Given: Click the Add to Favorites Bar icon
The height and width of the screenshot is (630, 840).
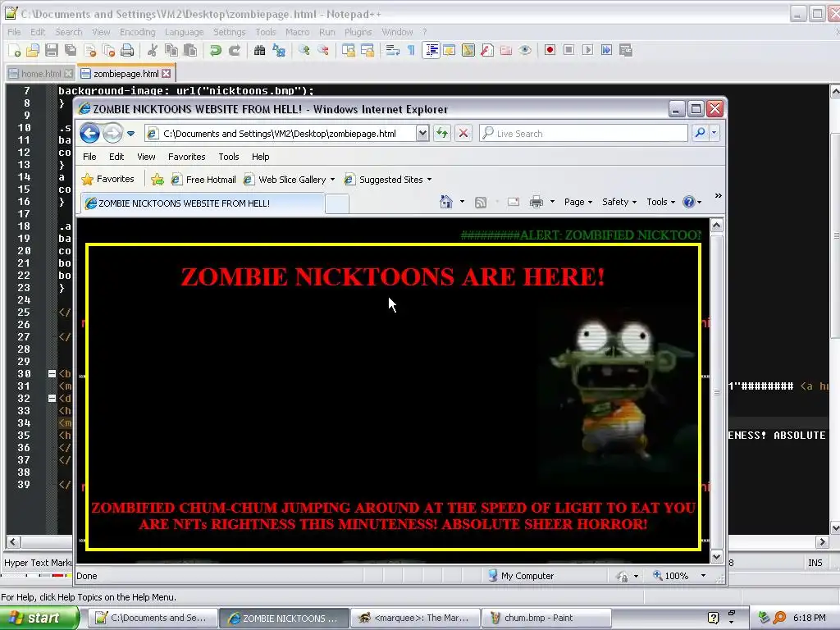Looking at the screenshot, I should (157, 180).
